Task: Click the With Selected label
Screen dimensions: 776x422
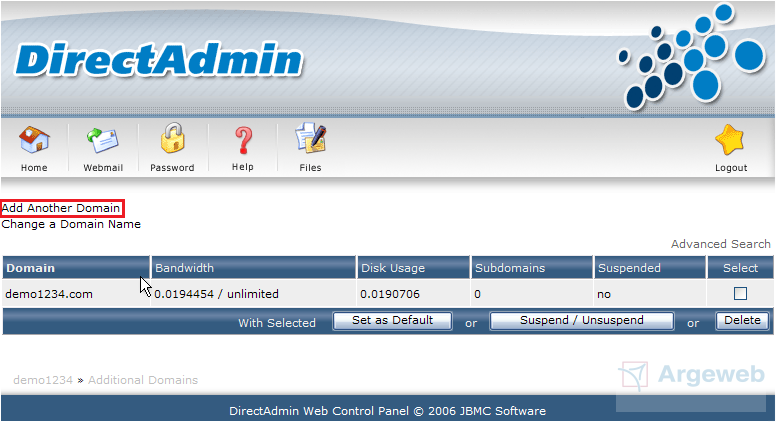Action: [x=277, y=323]
